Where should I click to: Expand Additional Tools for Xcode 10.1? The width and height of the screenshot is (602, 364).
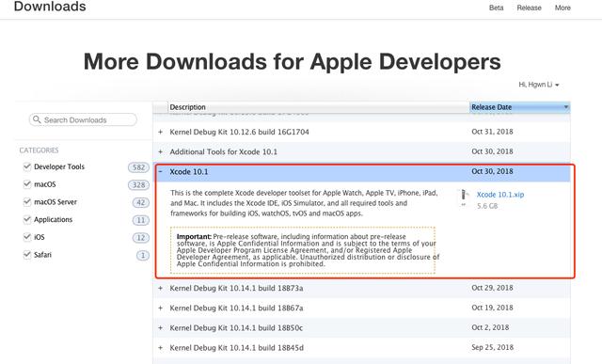(161, 152)
